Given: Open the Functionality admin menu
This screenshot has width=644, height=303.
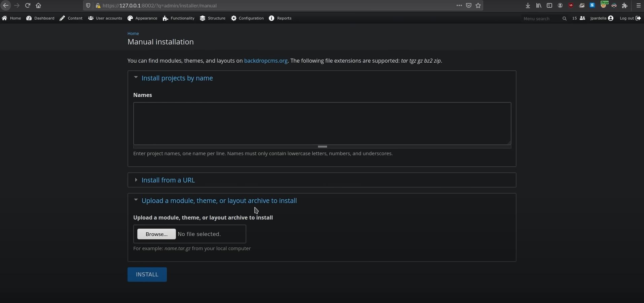Looking at the screenshot, I should click(179, 18).
